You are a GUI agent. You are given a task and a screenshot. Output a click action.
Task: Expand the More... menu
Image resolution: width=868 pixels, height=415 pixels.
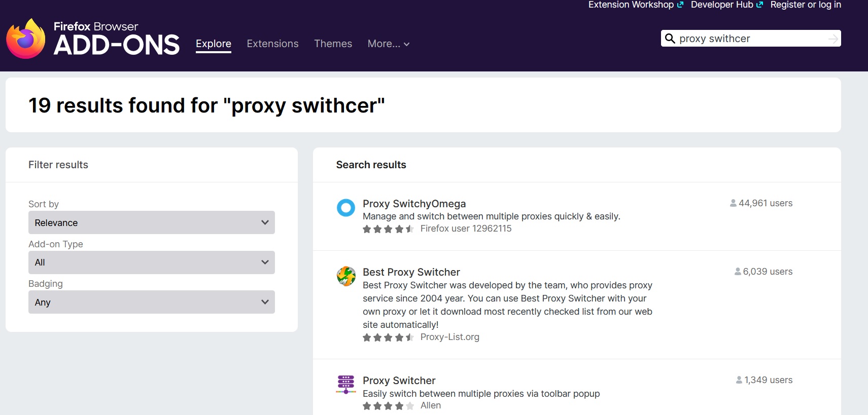389,44
